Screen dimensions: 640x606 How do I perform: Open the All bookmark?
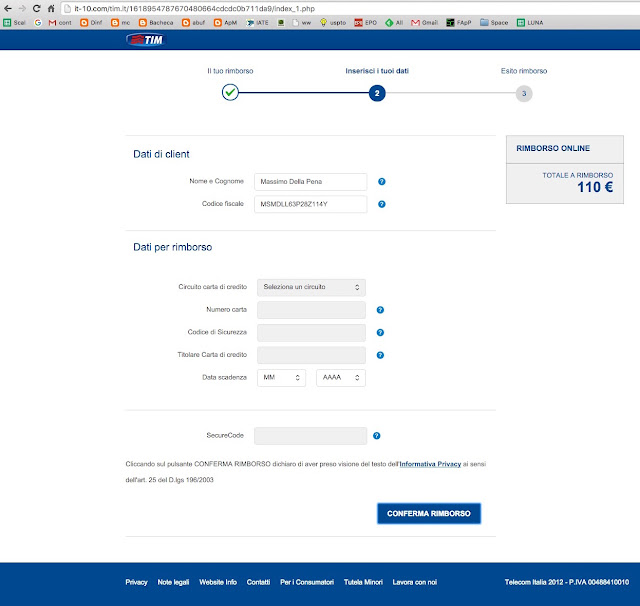[394, 23]
